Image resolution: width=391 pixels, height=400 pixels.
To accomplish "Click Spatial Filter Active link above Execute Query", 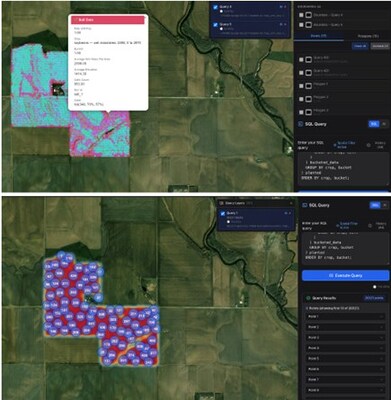I will (347, 226).
